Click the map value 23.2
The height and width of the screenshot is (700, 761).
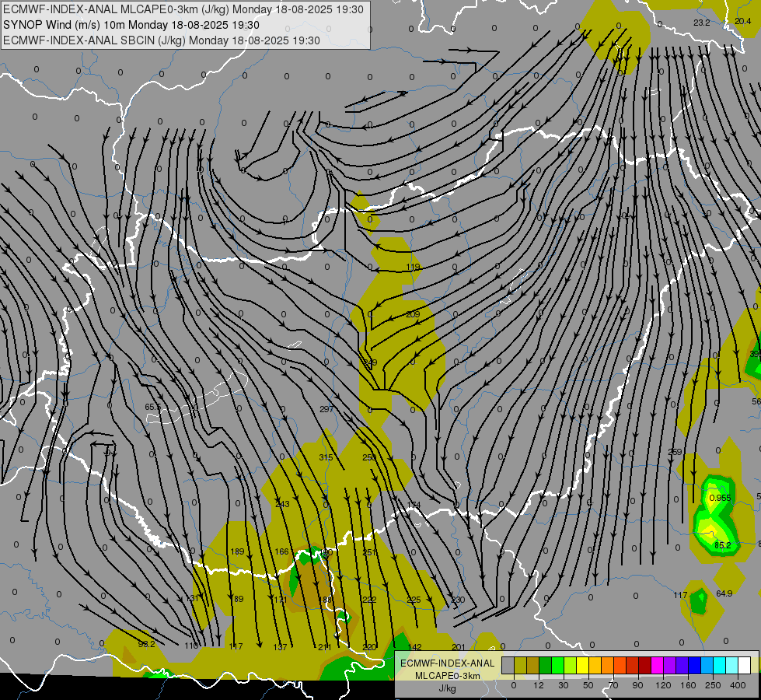click(x=702, y=23)
